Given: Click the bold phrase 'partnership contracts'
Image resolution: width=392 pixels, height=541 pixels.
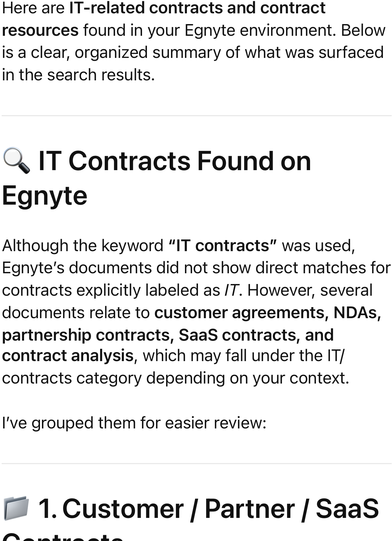Looking at the screenshot, I should [86, 335].
